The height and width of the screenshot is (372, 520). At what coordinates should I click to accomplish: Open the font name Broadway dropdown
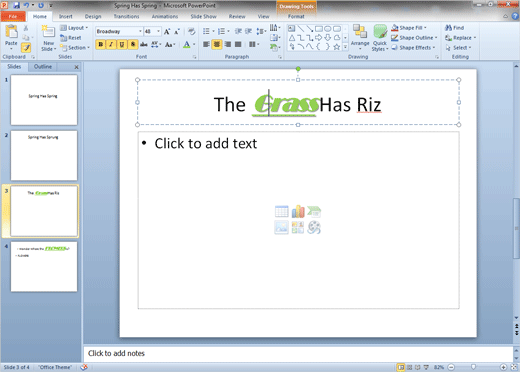tap(140, 31)
